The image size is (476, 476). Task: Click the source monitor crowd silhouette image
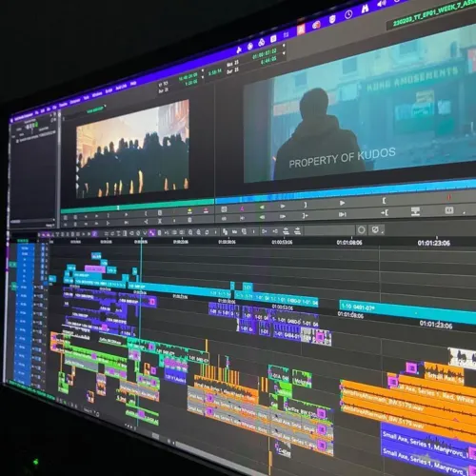point(132,149)
